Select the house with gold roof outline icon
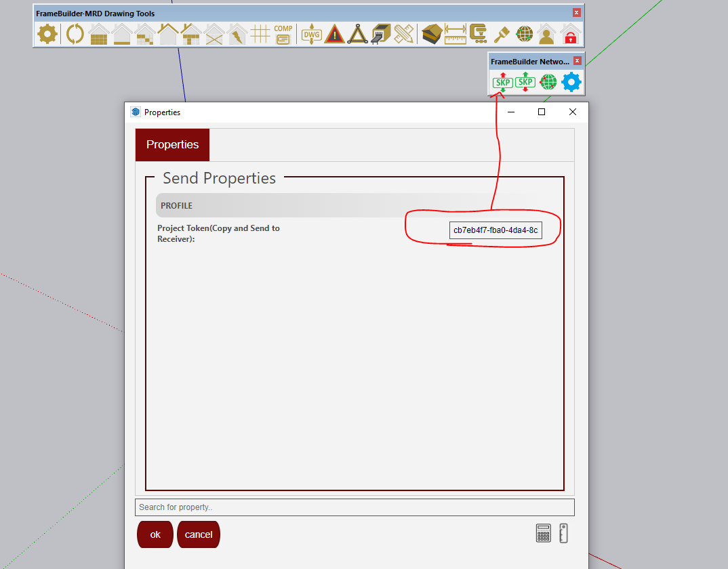This screenshot has width=728, height=569. point(167,35)
